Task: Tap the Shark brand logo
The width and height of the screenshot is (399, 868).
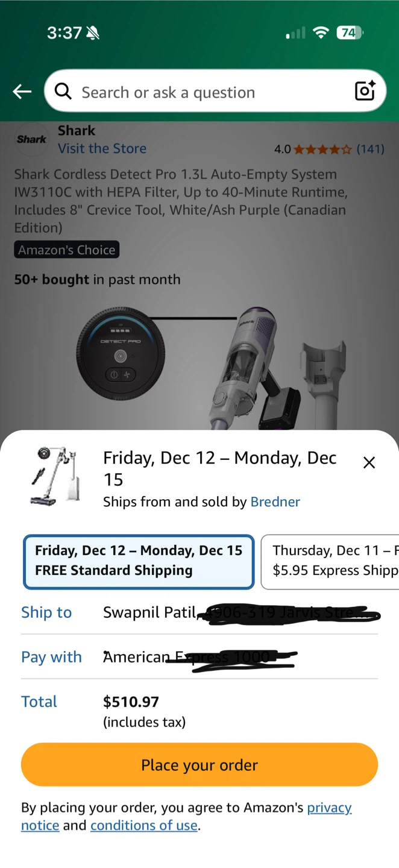Action: (x=31, y=139)
